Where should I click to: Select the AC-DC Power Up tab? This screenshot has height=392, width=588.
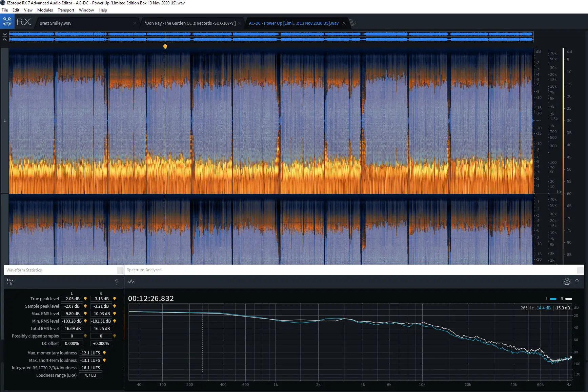pyautogui.click(x=293, y=23)
